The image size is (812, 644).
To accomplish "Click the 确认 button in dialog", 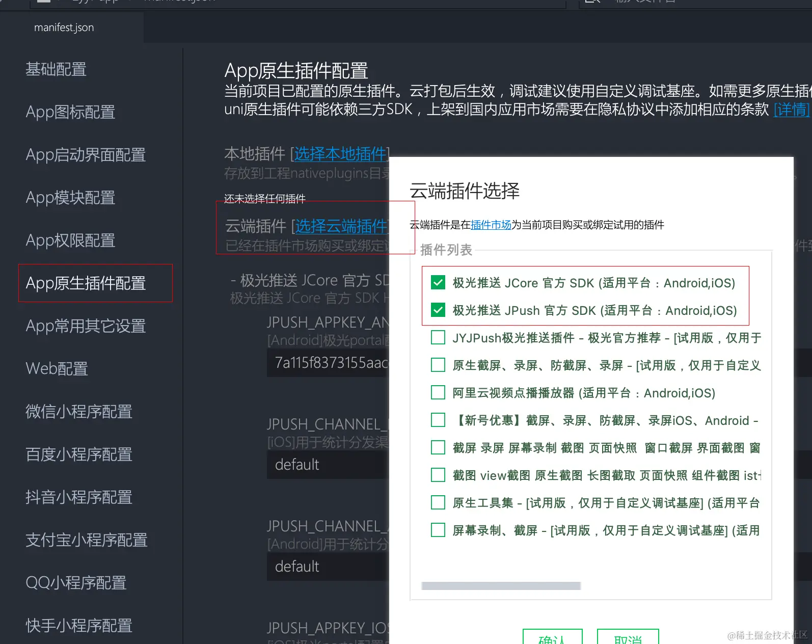I will (x=553, y=637).
